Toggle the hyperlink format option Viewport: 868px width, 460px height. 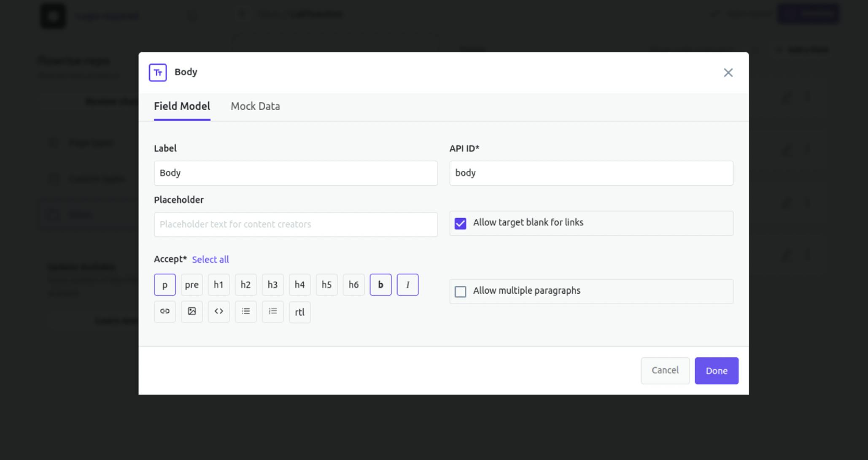coord(164,312)
